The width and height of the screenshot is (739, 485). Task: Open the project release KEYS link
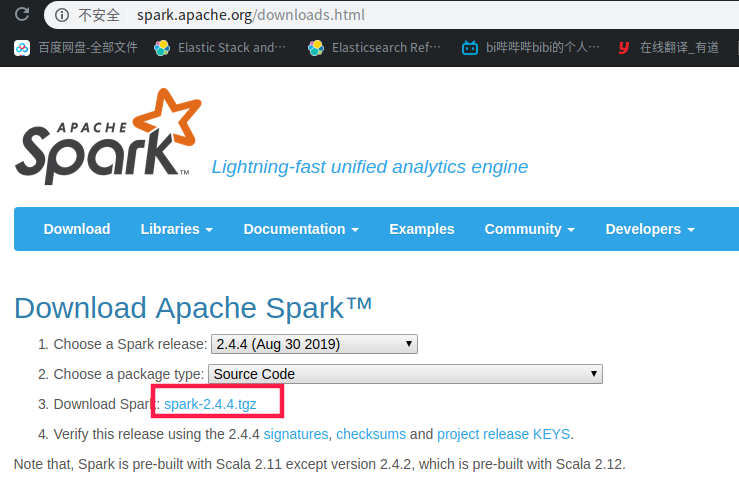pos(504,434)
